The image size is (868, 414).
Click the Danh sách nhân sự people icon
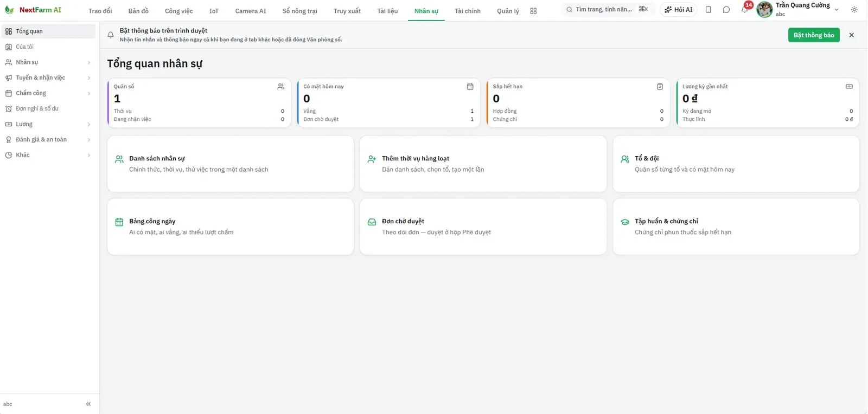click(119, 159)
